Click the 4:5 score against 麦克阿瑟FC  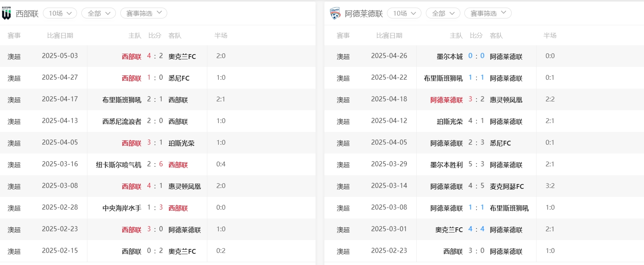pos(476,186)
